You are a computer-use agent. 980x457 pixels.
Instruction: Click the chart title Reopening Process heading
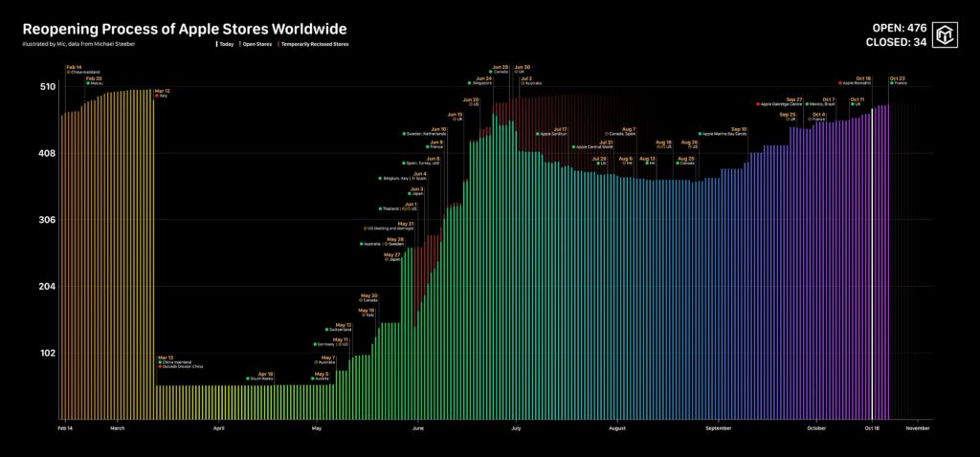185,29
